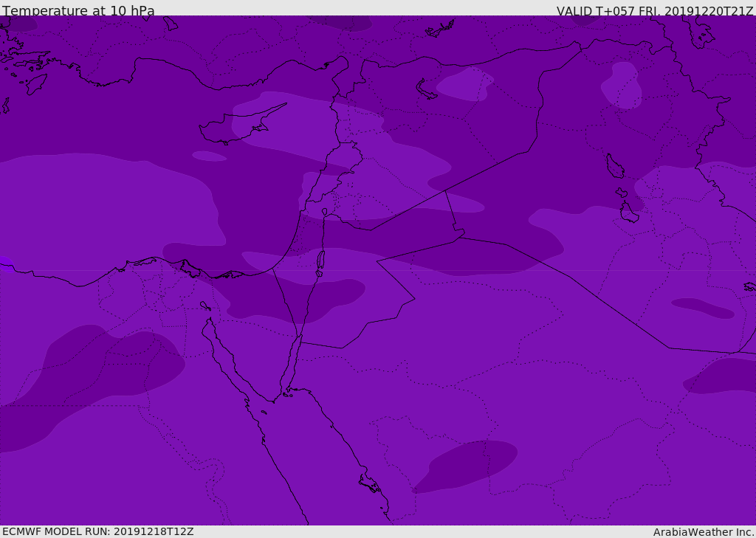
Task: Click 'ECMWF MODEL RUN: 20191218T12Z' label
Action: (x=98, y=531)
